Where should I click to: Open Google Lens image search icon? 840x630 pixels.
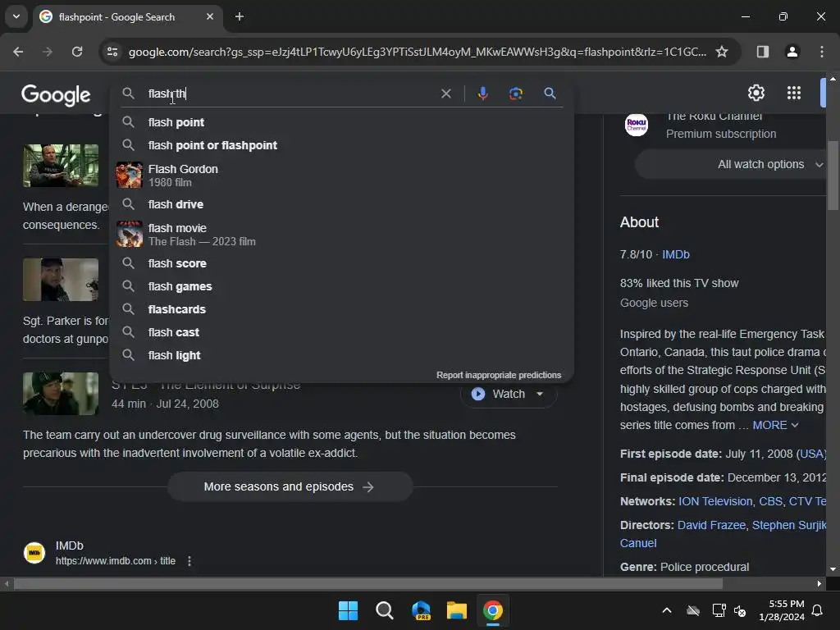(x=516, y=94)
